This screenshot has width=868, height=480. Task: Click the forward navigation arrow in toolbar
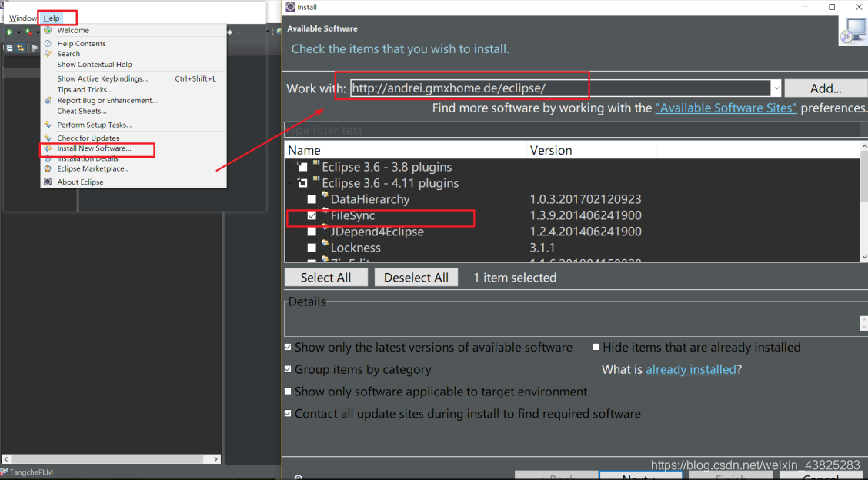230,32
